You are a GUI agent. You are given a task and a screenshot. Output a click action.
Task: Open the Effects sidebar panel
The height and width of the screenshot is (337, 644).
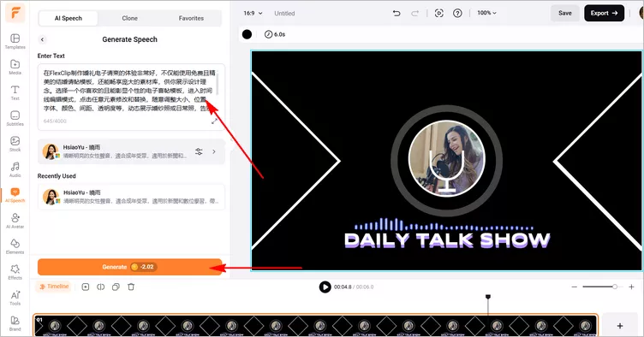point(15,272)
